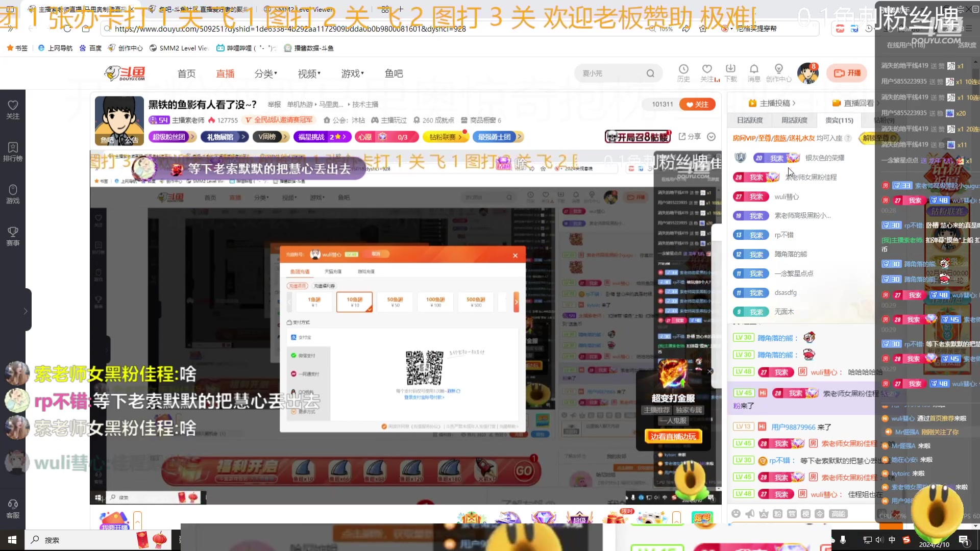This screenshot has width=980, height=551.
Task: Open 主播投稿 link
Action: pos(772,103)
